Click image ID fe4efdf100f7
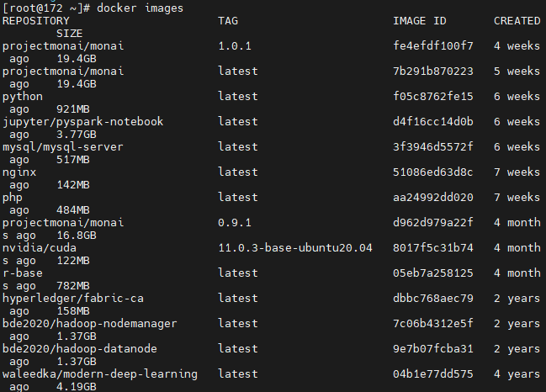 click(x=433, y=46)
